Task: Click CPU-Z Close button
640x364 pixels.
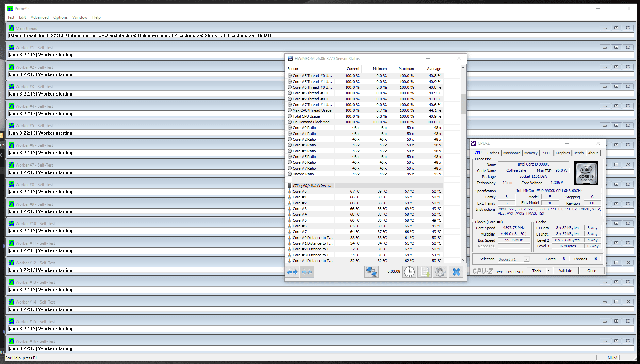Action: 592,271
